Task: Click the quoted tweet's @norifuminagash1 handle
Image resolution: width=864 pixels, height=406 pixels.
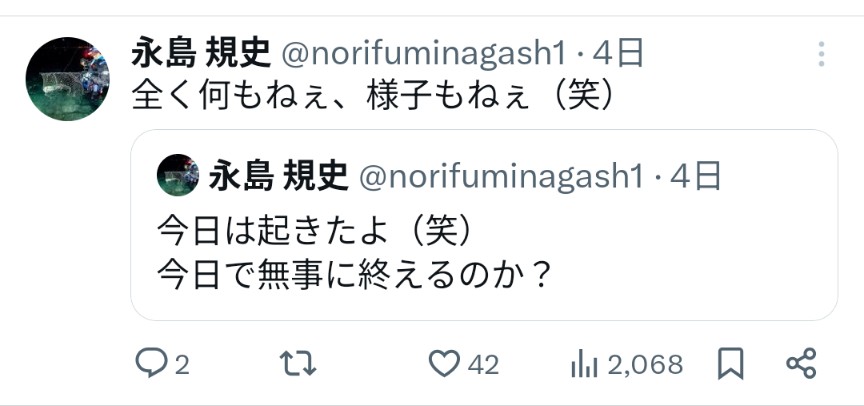Action: [x=499, y=177]
